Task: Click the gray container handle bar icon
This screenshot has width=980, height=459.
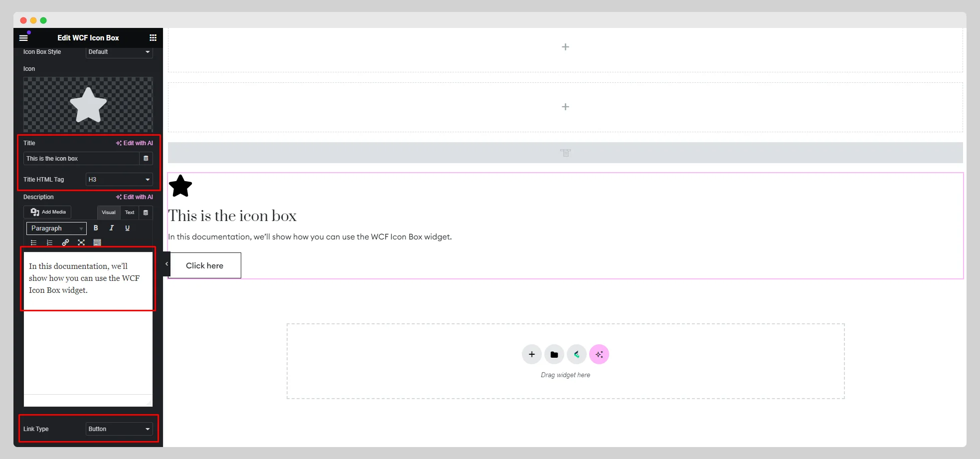Action: 565,153
